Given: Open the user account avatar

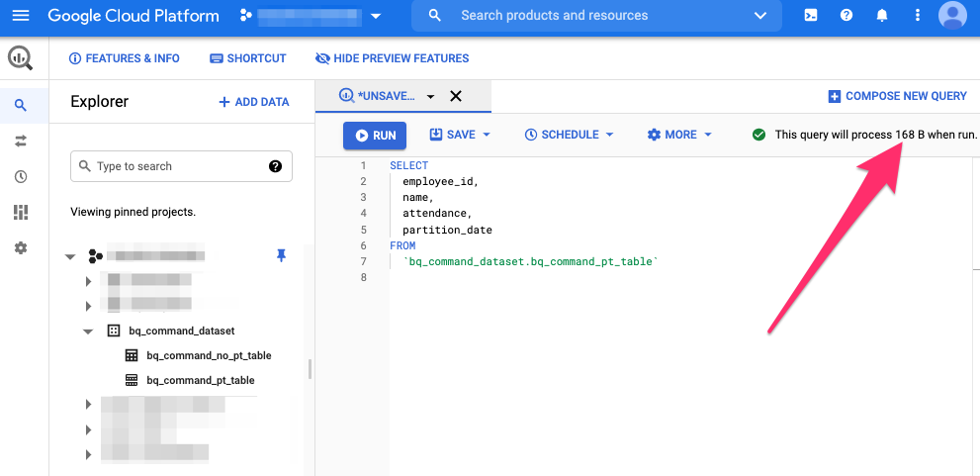Looking at the screenshot, I should [x=952, y=16].
